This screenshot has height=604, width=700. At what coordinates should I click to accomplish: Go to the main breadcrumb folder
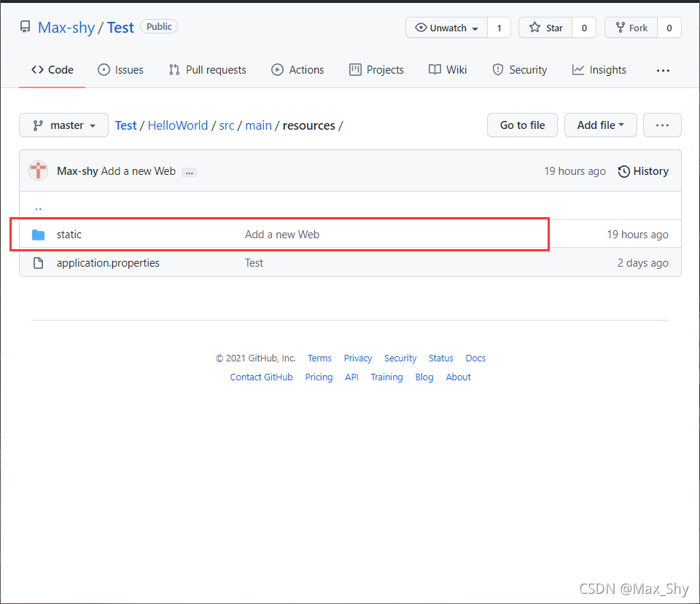click(258, 126)
